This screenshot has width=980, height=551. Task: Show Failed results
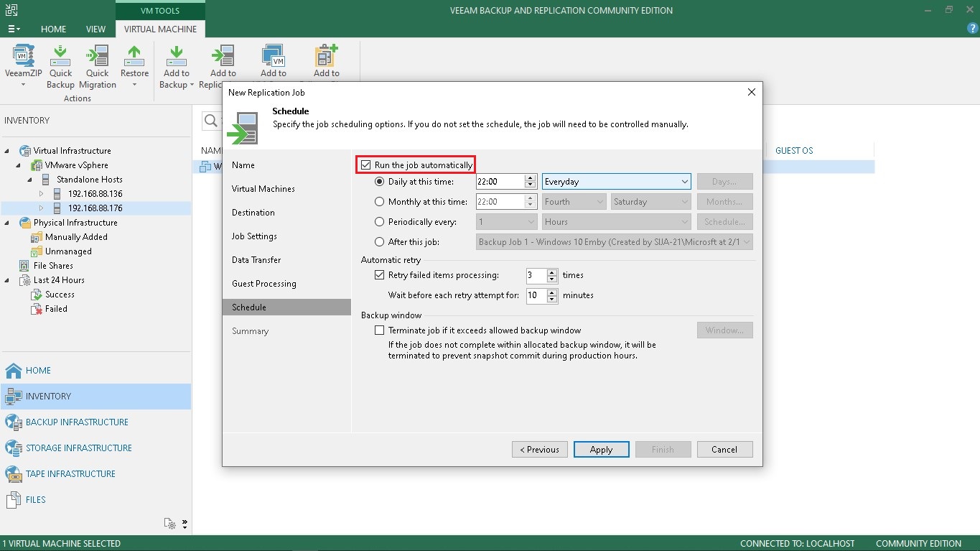pos(56,309)
